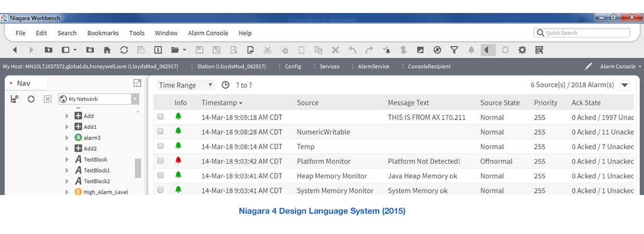
Task: Check the NumericWritable alarm row checkbox
Action: tap(160, 132)
